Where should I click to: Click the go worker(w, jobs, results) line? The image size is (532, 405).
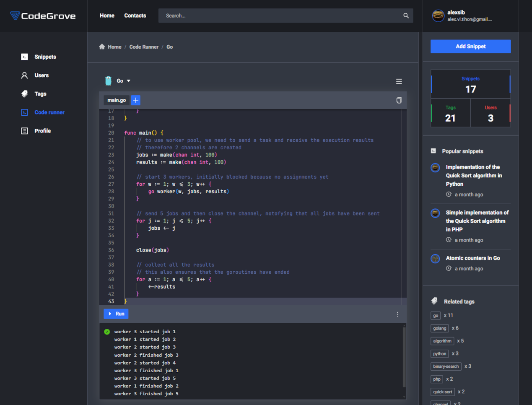[189, 192]
